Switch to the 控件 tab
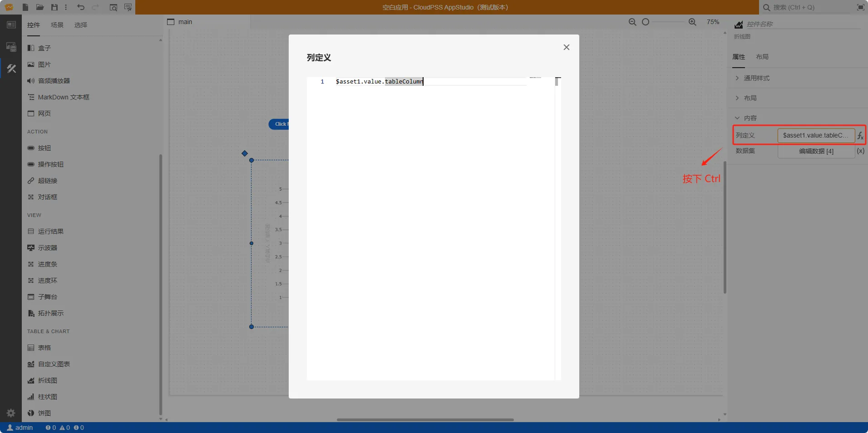 pyautogui.click(x=34, y=25)
